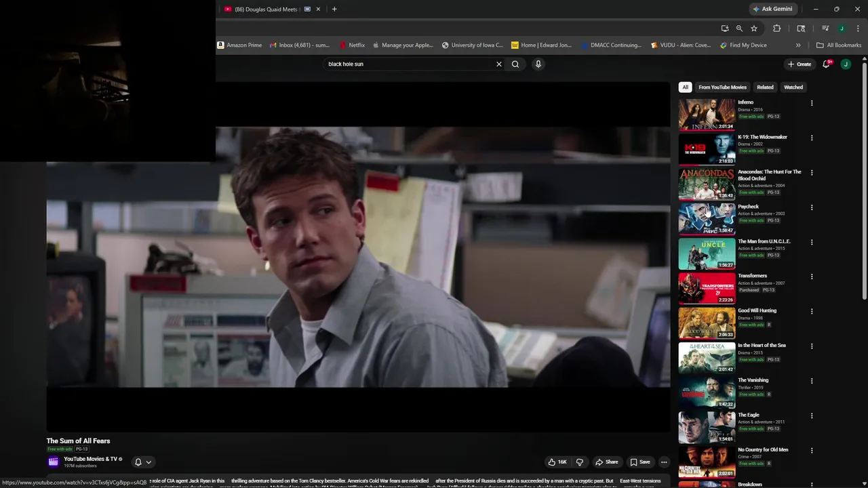The height and width of the screenshot is (488, 868).
Task: Dislike the video with thumbs-down icon
Action: (580, 462)
